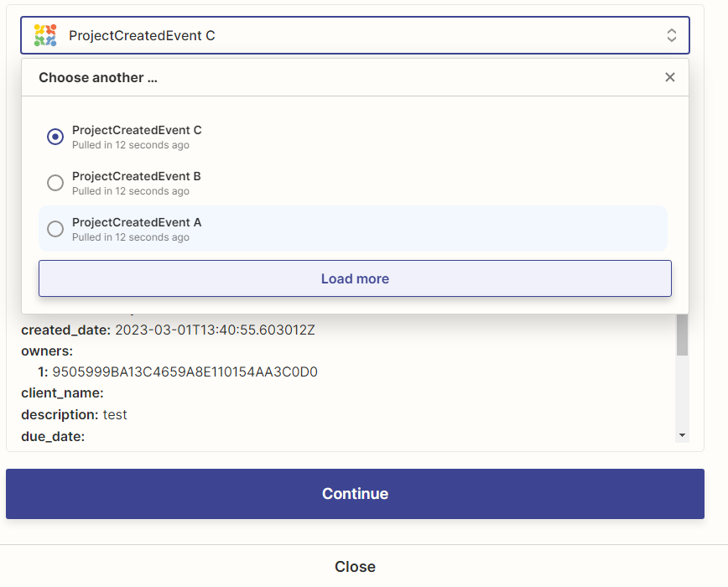This screenshot has height=587, width=728.
Task: Click the scrollbar down arrow in the data panel
Action: [682, 435]
